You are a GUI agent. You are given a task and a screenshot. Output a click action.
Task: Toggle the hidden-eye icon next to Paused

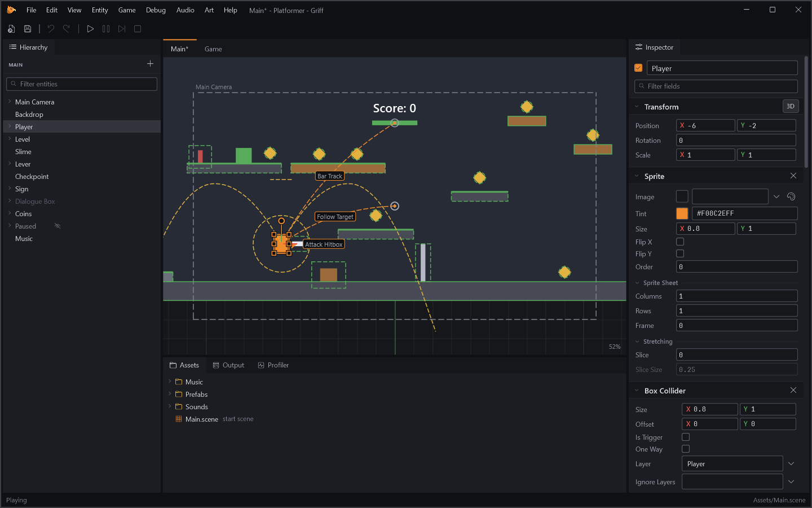point(57,226)
